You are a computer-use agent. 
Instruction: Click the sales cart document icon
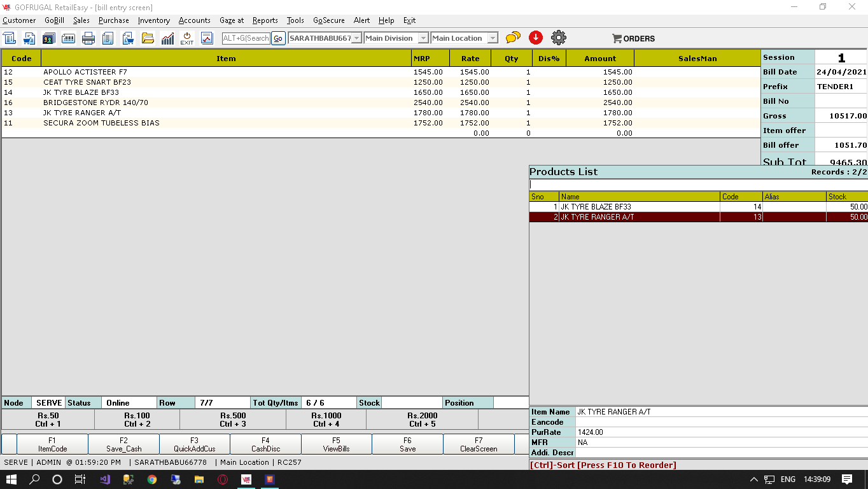pos(29,38)
